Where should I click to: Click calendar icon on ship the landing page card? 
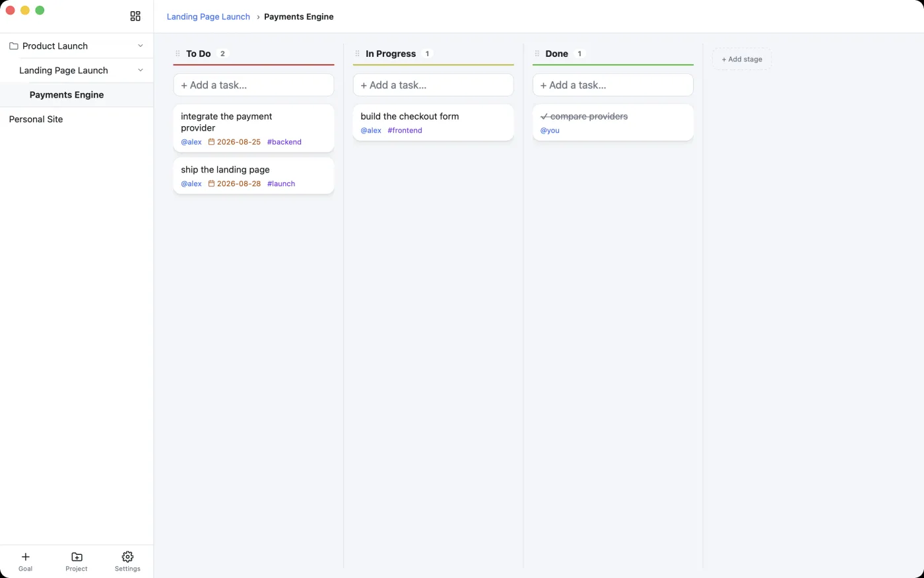pos(211,184)
